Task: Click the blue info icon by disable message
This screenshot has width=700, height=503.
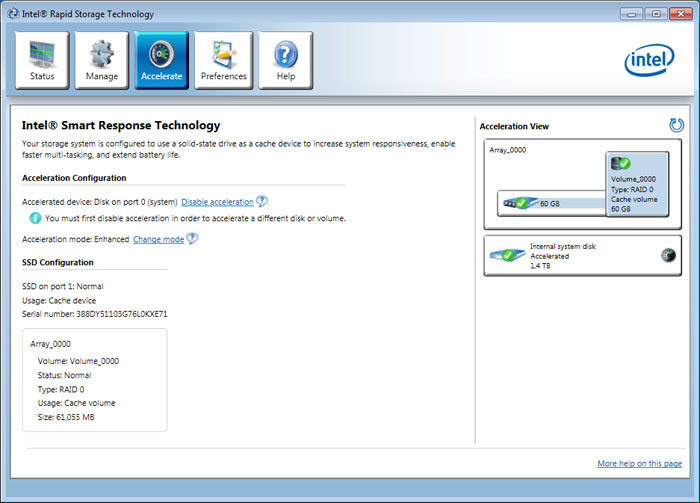Action: pyautogui.click(x=35, y=218)
